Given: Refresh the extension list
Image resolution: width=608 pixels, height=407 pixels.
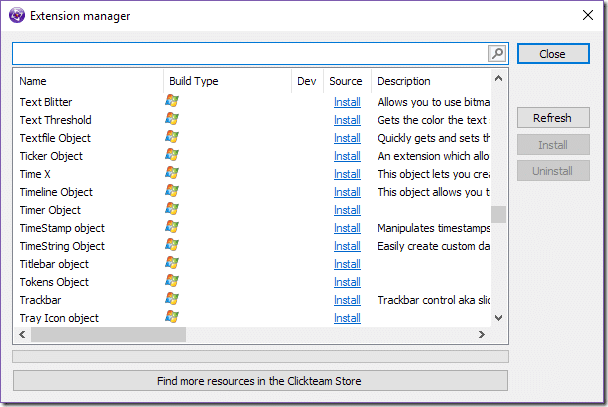Looking at the screenshot, I should click(553, 118).
